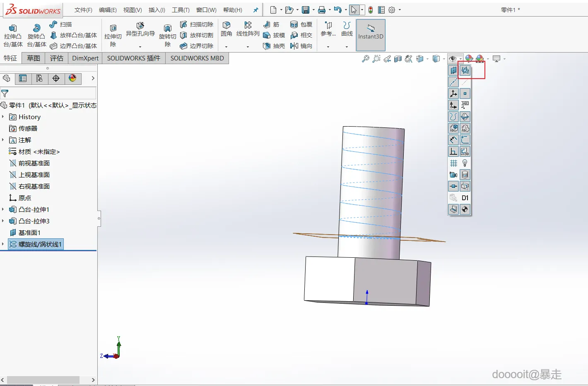
Task: Open the Options gear icon
Action: (392, 10)
